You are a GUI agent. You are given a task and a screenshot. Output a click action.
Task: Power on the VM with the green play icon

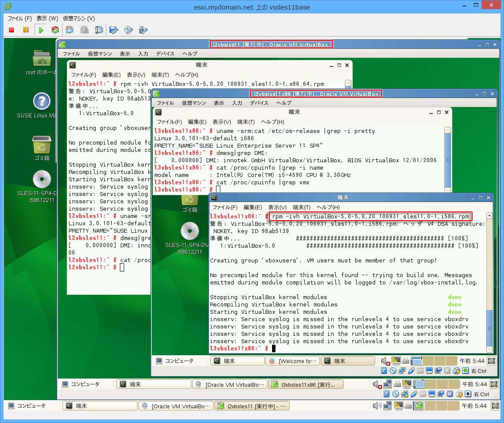click(41, 30)
